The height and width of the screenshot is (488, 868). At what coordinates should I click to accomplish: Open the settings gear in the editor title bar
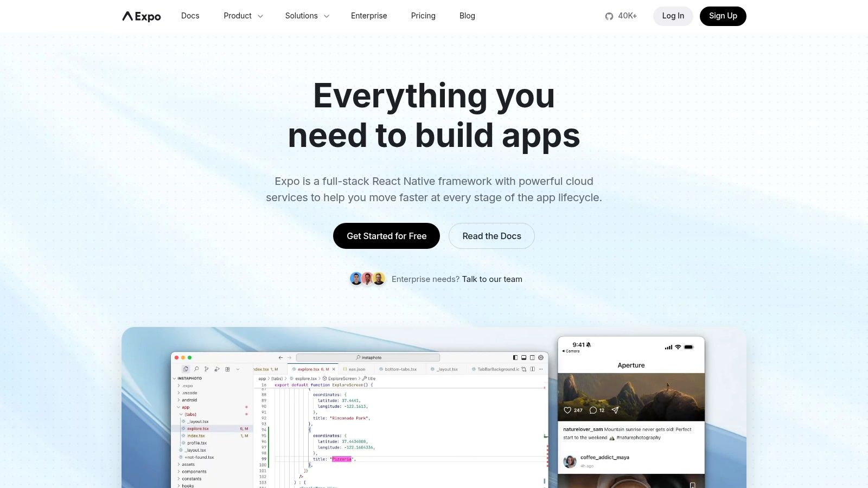click(x=540, y=358)
